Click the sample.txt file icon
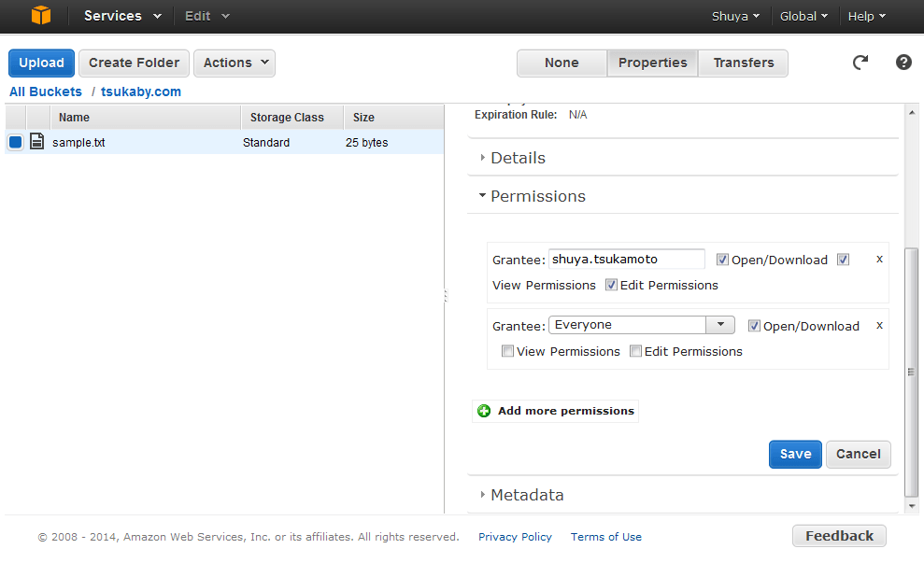Screen dimensions: 924x563 [37, 142]
